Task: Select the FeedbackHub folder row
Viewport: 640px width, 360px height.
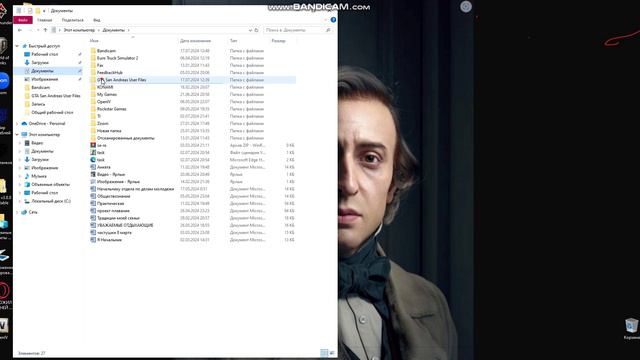Action: pyautogui.click(x=192, y=73)
